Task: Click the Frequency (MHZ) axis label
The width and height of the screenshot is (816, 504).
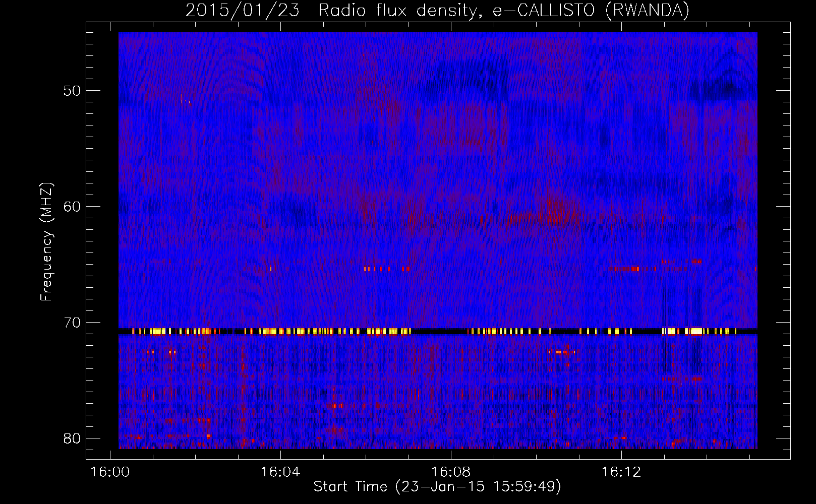Action: coord(46,242)
